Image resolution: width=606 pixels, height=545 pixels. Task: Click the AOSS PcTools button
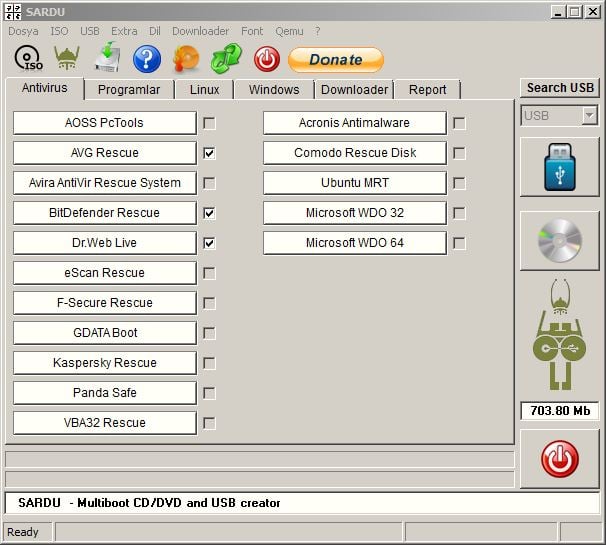[x=105, y=123]
